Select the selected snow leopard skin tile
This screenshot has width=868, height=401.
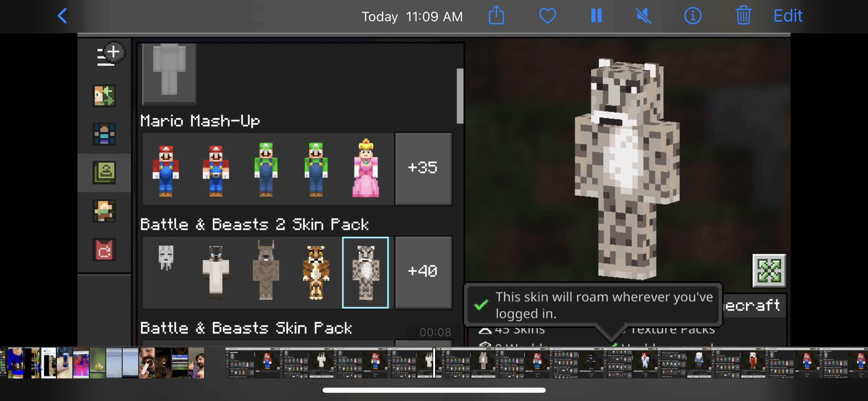pos(366,272)
